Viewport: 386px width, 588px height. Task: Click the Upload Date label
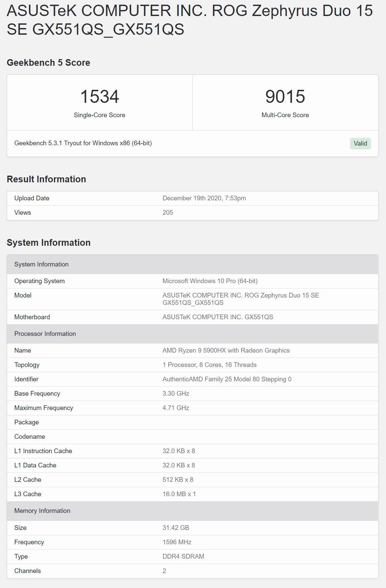point(32,198)
